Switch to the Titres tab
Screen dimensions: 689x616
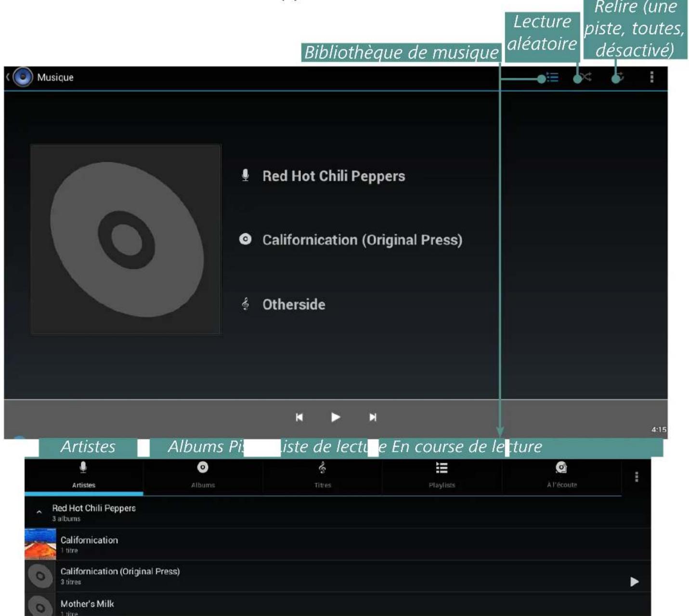(x=323, y=476)
